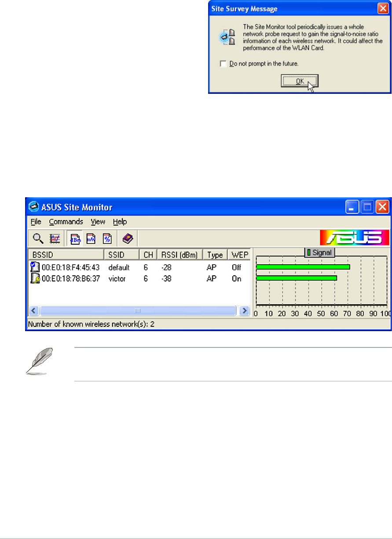Click the SSID 'victor' cell
Screen dimensions: 392x539
pyautogui.click(x=117, y=279)
